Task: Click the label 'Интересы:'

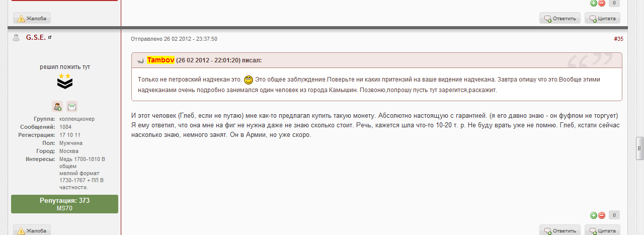Action: [x=40, y=159]
